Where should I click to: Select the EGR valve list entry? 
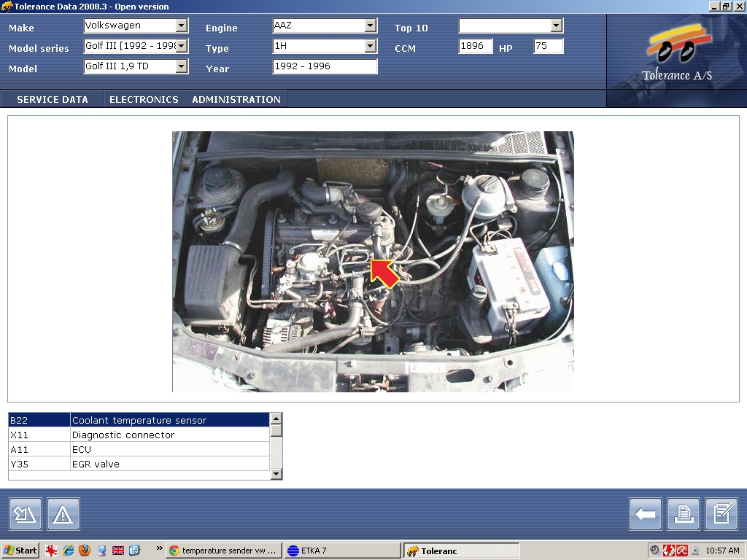pos(139,464)
